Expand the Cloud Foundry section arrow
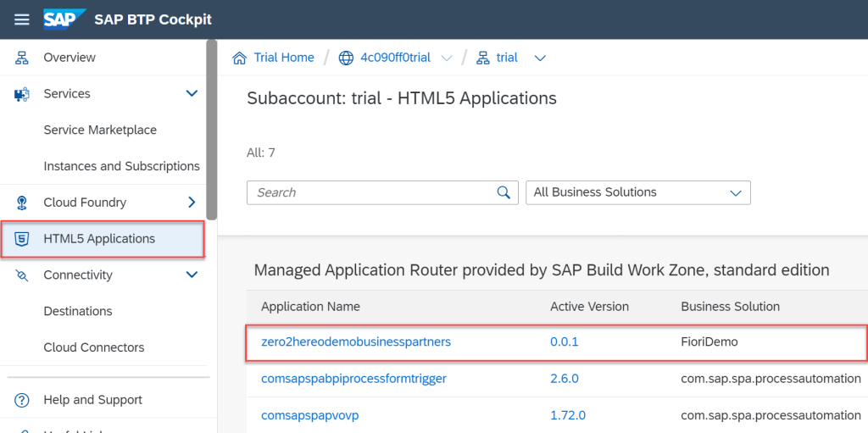This screenshot has height=433, width=868. (x=192, y=203)
